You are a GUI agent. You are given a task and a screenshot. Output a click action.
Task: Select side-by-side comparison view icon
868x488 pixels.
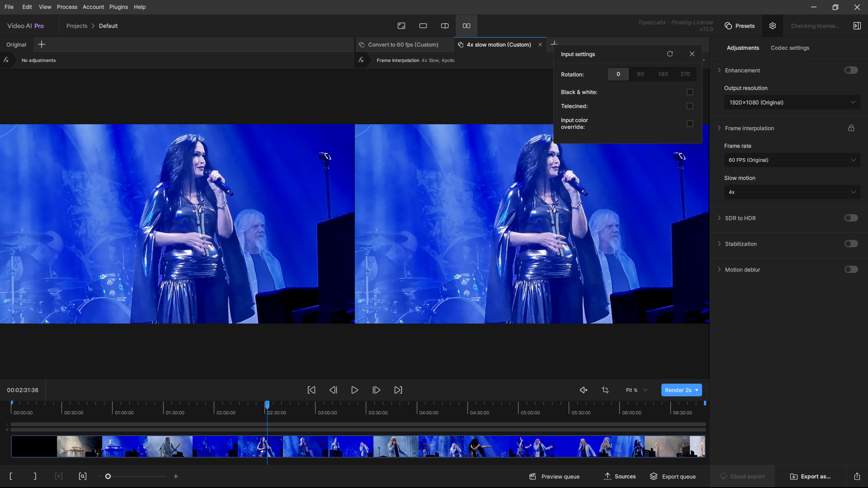point(467,26)
